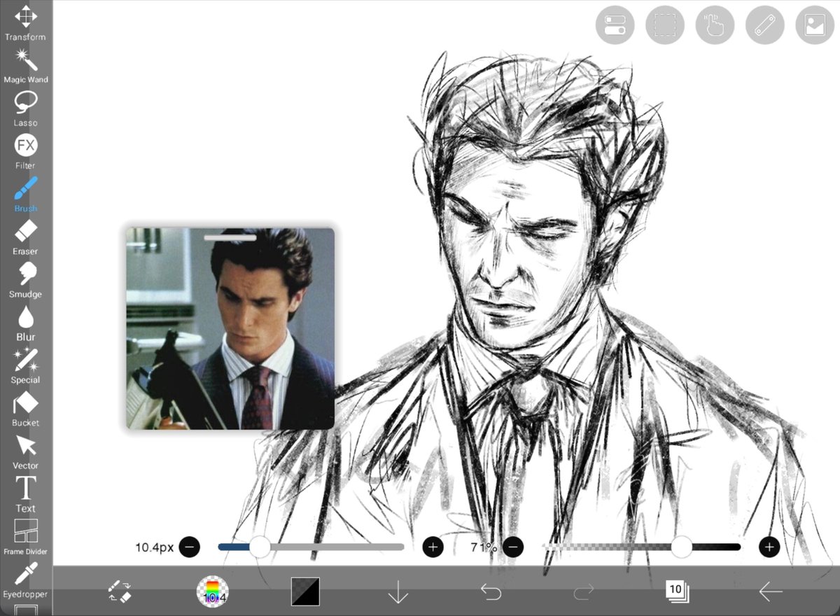Pick the Eyedropper tool
Image resolution: width=840 pixels, height=616 pixels.
(26, 580)
